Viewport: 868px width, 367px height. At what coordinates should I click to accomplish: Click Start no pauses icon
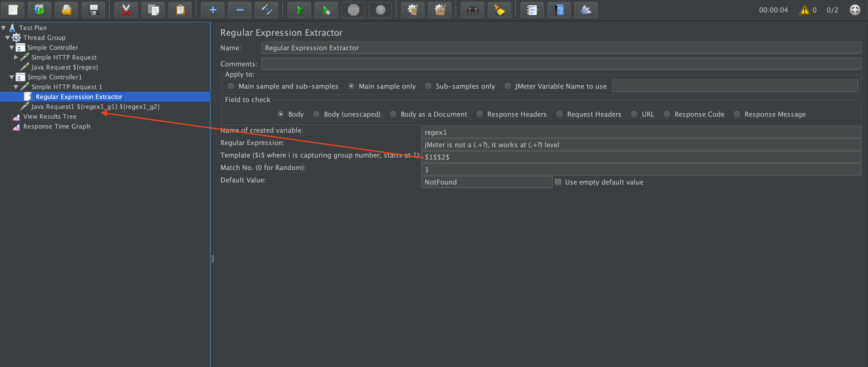[326, 10]
